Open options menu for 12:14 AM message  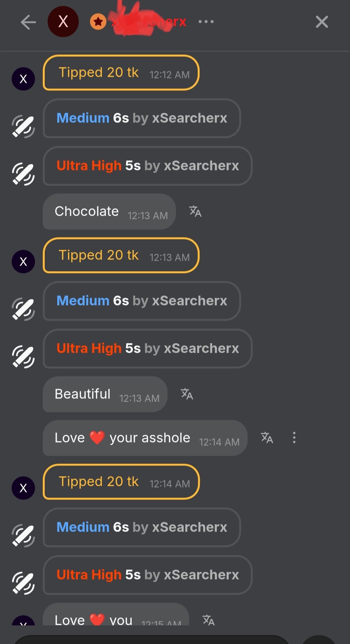point(294,438)
